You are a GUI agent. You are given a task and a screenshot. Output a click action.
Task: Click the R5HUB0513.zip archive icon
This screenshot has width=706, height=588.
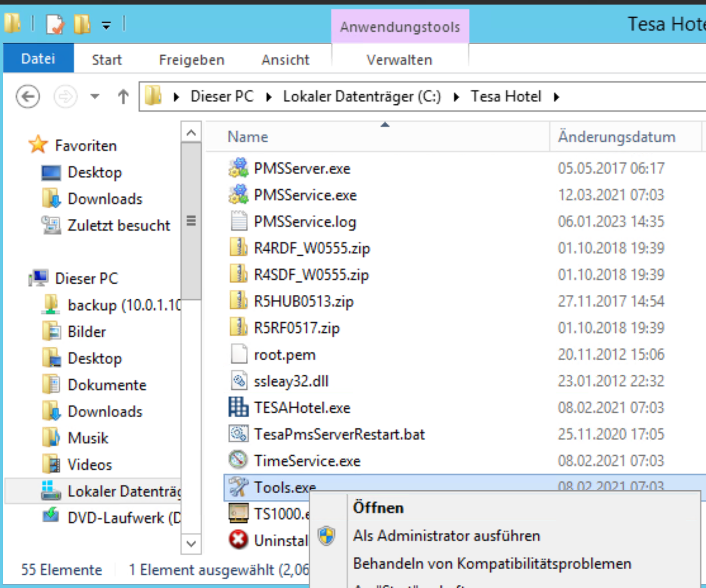coord(238,301)
